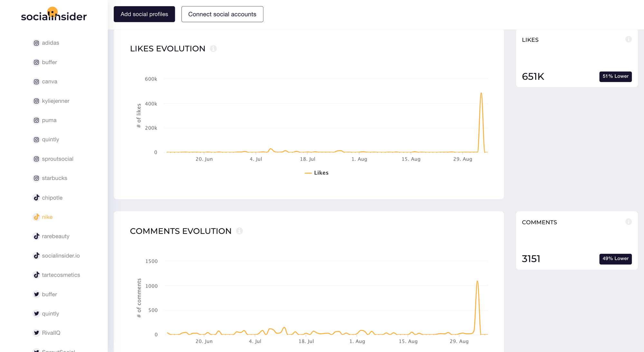The height and width of the screenshot is (352, 644).
Task: Click the Twitter icon beside RivalIQ
Action: click(x=36, y=333)
